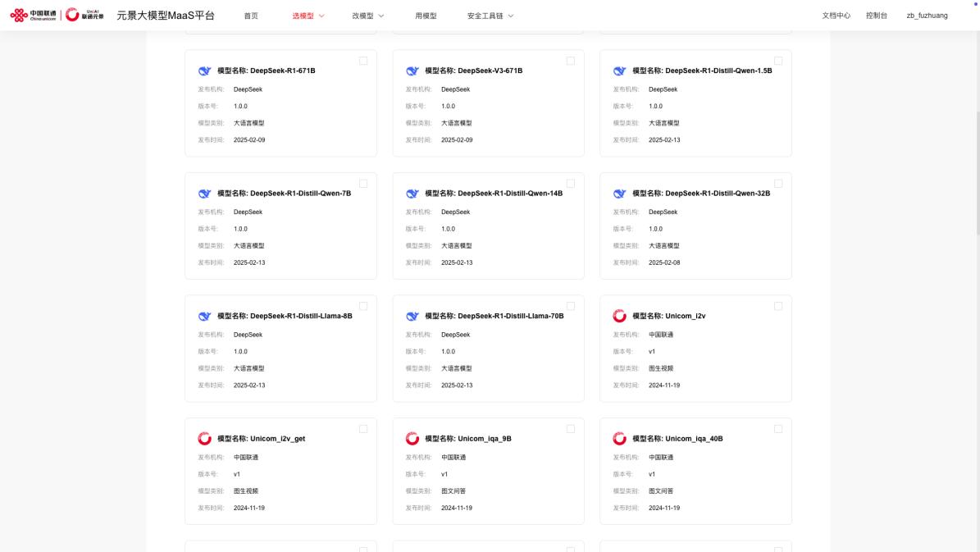Check the Unicom_i2v_get card box

(x=363, y=429)
